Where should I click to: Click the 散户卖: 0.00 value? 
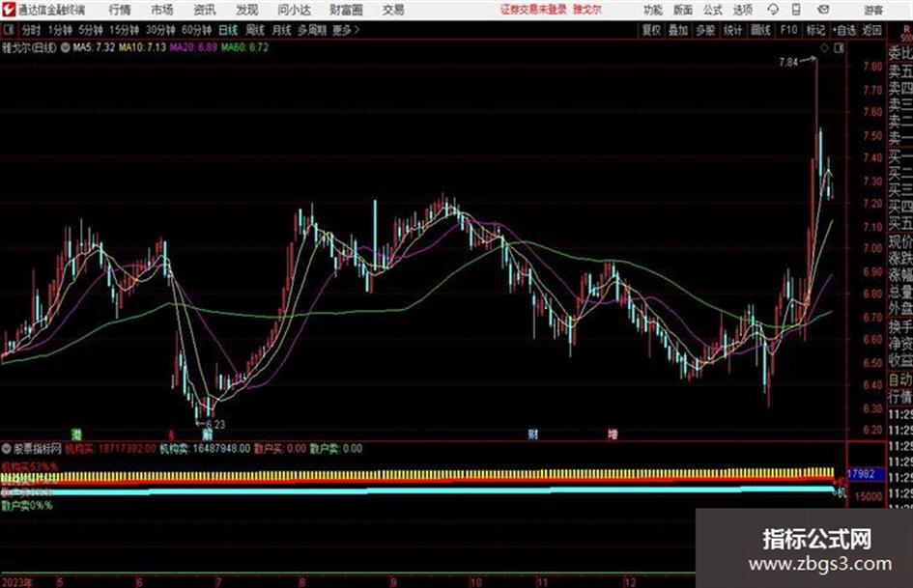tap(335, 449)
